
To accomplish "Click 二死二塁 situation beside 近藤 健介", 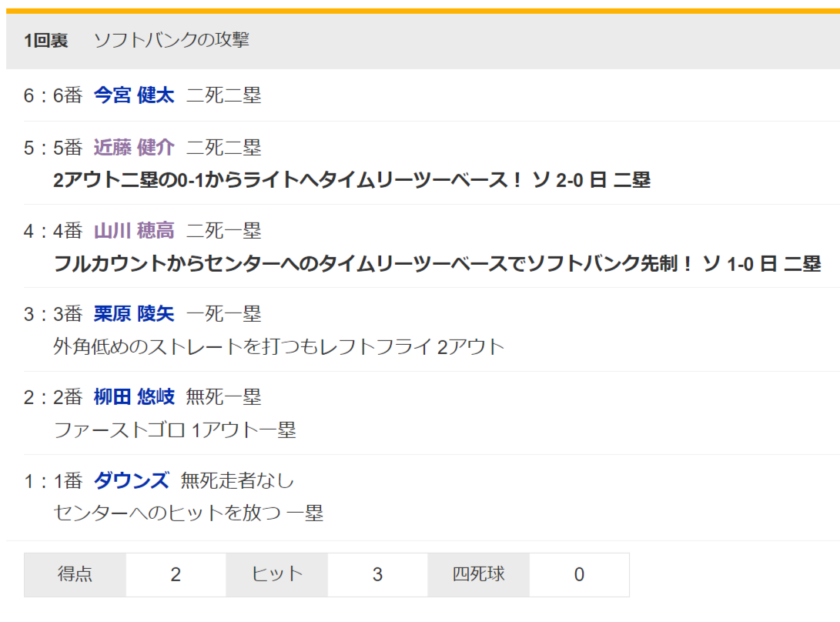I will point(223,147).
